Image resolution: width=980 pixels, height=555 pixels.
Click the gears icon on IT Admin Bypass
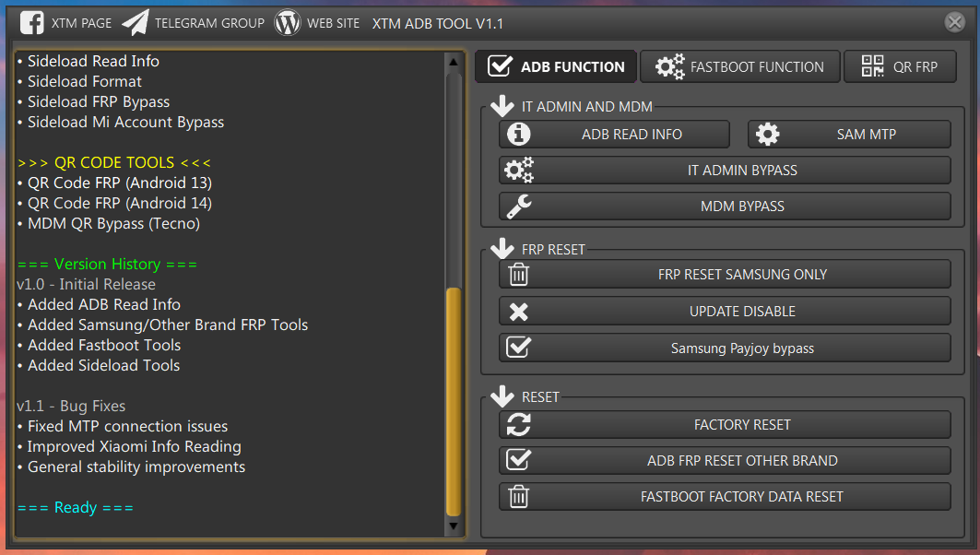pyautogui.click(x=519, y=170)
